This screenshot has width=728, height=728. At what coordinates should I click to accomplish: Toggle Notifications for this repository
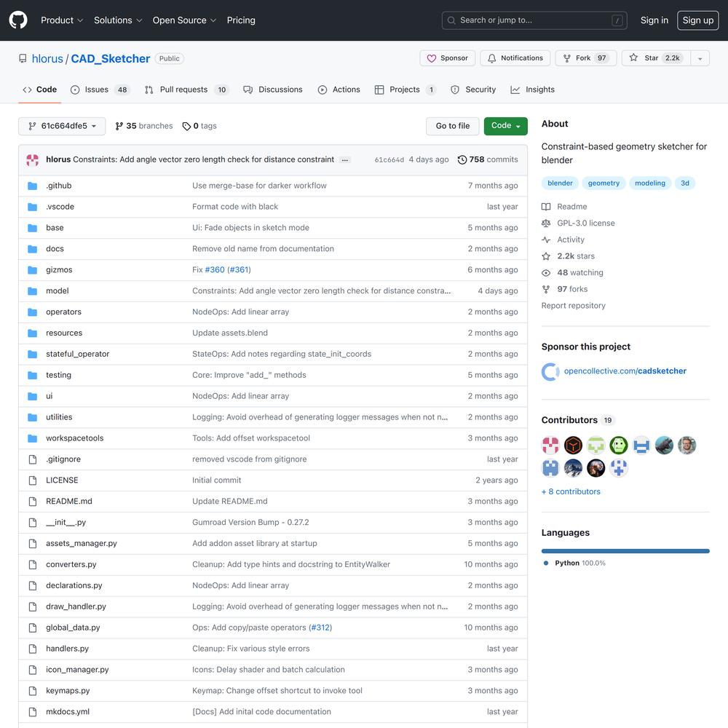pos(515,58)
